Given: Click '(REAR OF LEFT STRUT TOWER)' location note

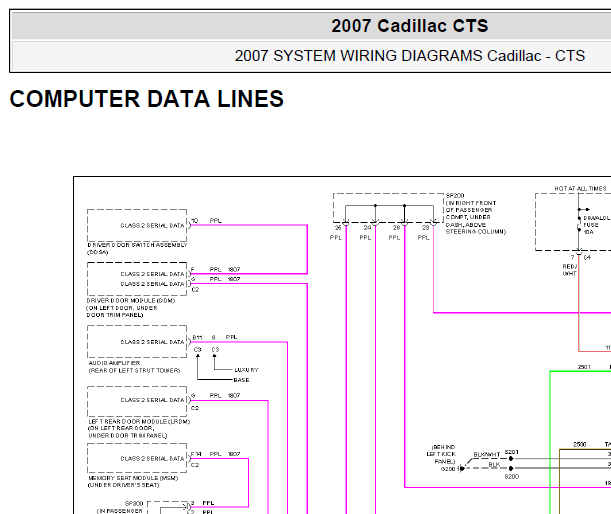Looking at the screenshot, I should pos(134,370).
